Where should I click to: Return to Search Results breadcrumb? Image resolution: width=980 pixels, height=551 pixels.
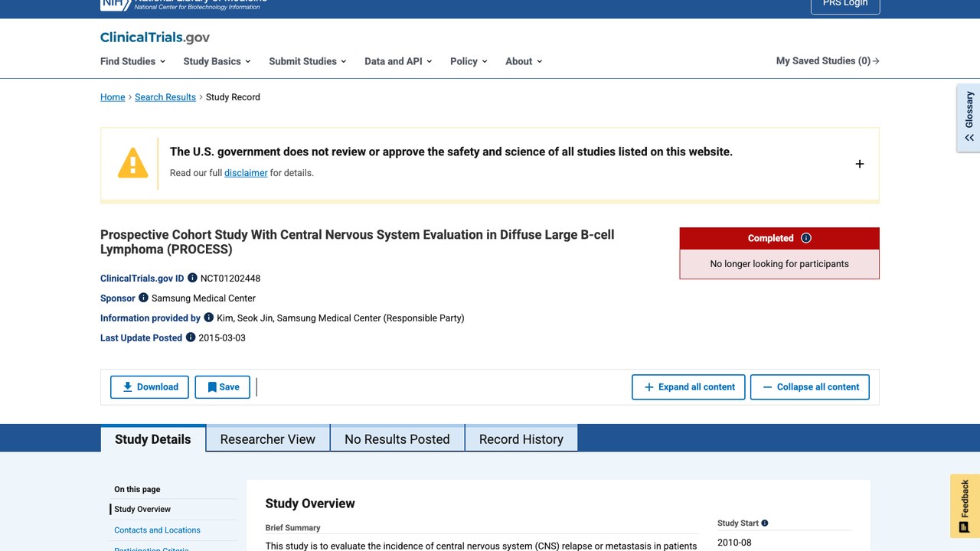point(165,97)
